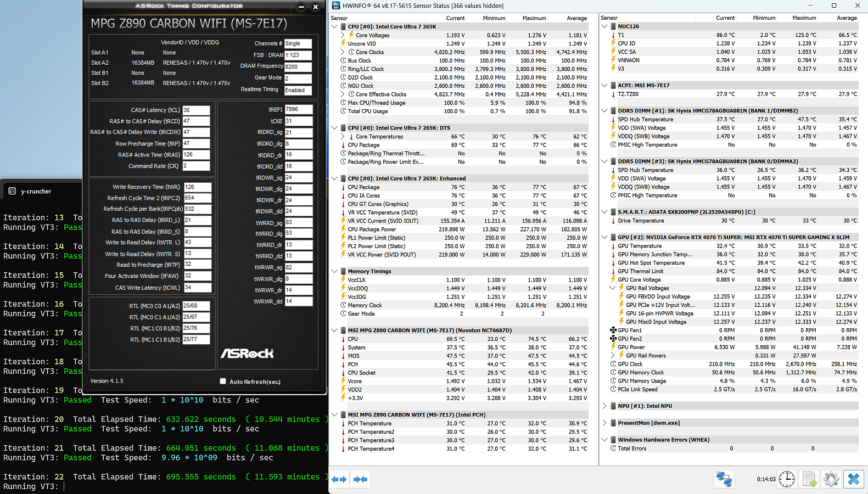Click CAS# Latency (tCL) value field
This screenshot has height=494, width=868.
(196, 110)
